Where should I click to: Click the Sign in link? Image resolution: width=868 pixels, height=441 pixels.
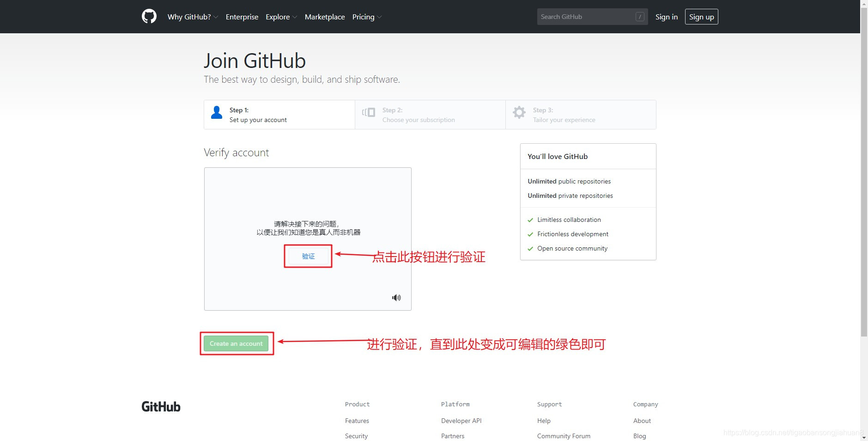pos(667,17)
